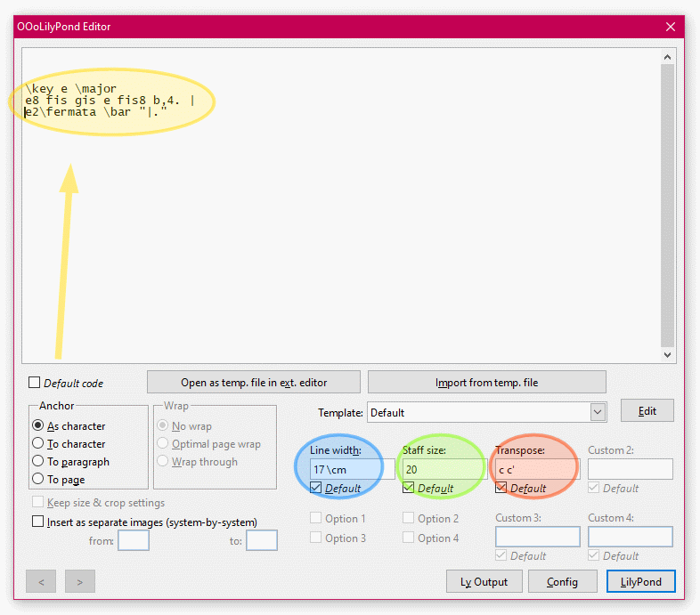Open the Template dropdown list
The width and height of the screenshot is (700, 615).
click(x=598, y=412)
